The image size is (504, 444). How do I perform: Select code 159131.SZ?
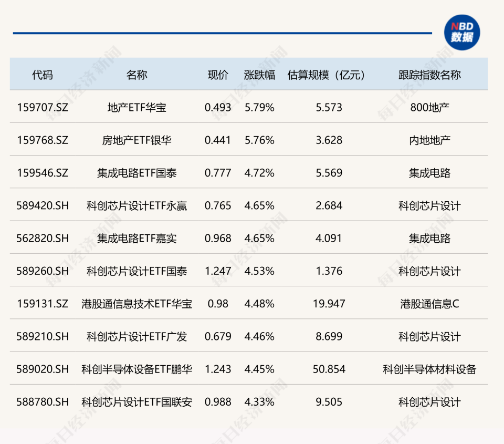pyautogui.click(x=43, y=304)
